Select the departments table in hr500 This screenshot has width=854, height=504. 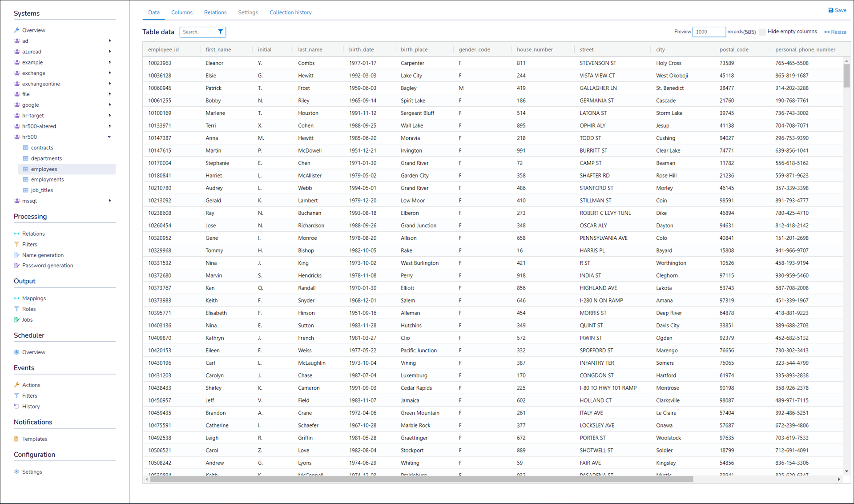(46, 158)
